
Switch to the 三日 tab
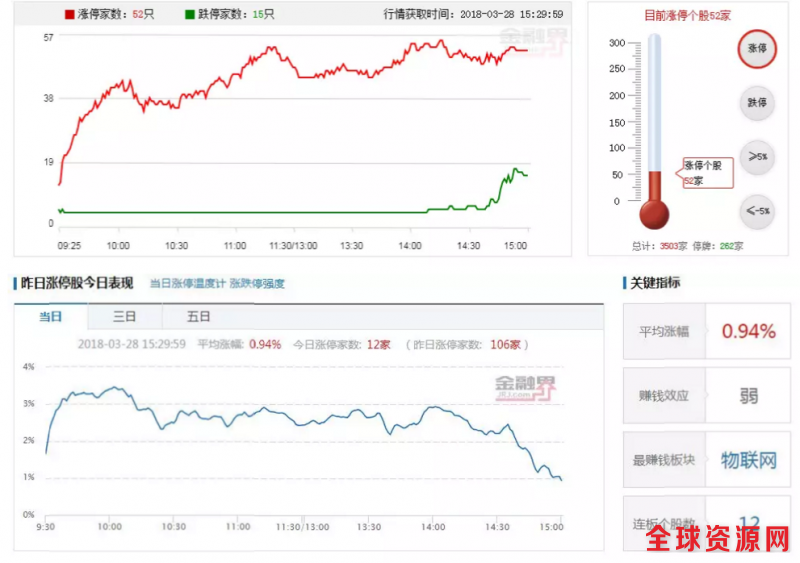(x=125, y=317)
